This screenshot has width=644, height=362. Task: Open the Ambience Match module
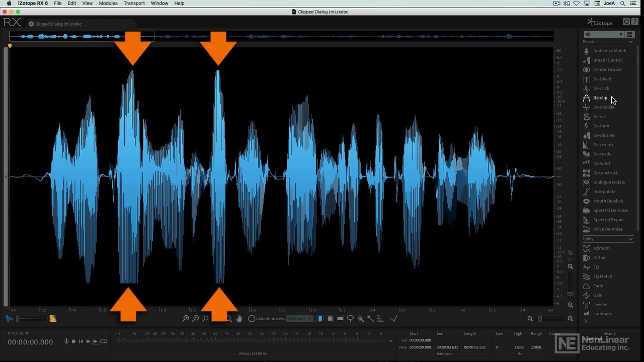coord(605,51)
